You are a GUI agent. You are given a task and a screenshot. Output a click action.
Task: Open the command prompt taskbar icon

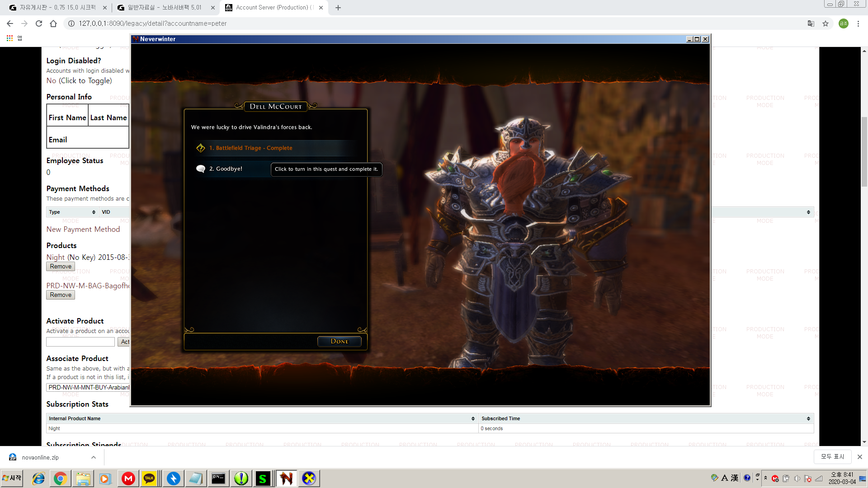[x=218, y=478]
